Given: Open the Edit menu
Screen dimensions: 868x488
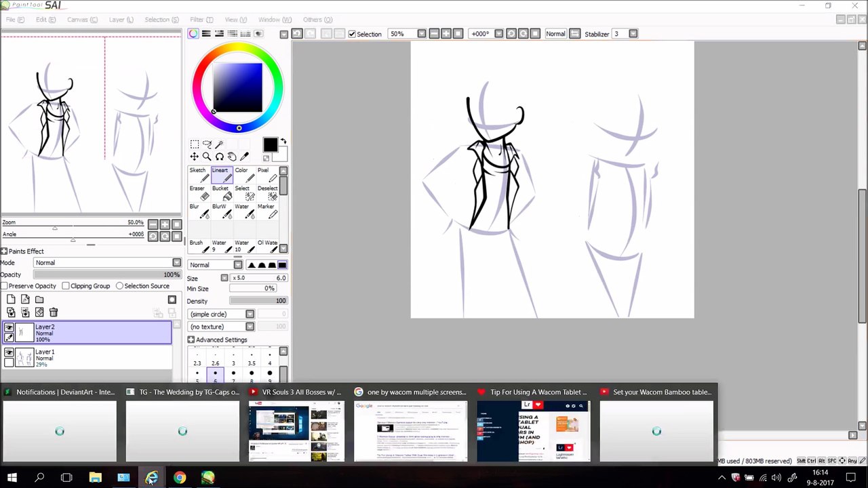Looking at the screenshot, I should pos(45,20).
